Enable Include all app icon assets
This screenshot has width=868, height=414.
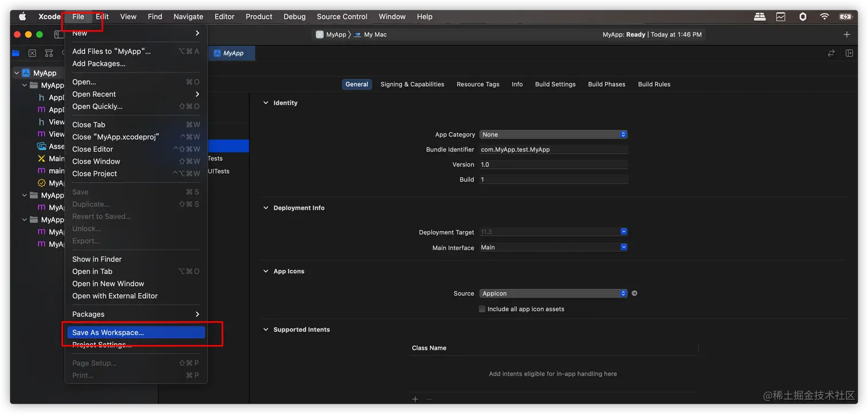[x=482, y=309]
